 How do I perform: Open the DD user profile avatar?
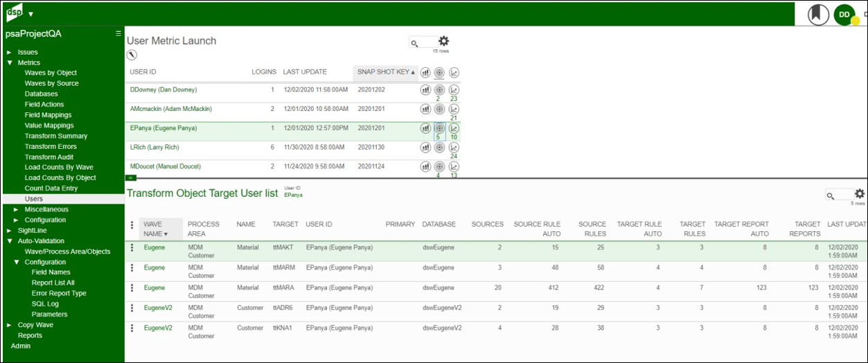point(845,14)
